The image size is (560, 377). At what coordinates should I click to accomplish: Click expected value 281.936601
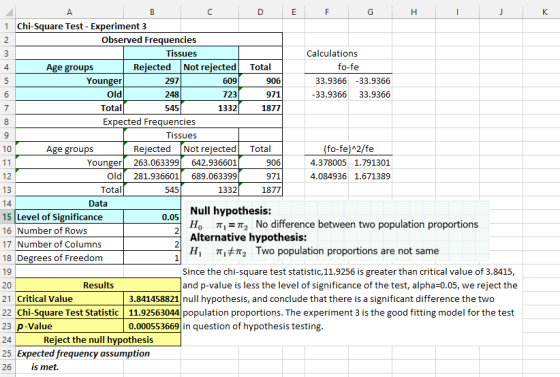(x=152, y=176)
